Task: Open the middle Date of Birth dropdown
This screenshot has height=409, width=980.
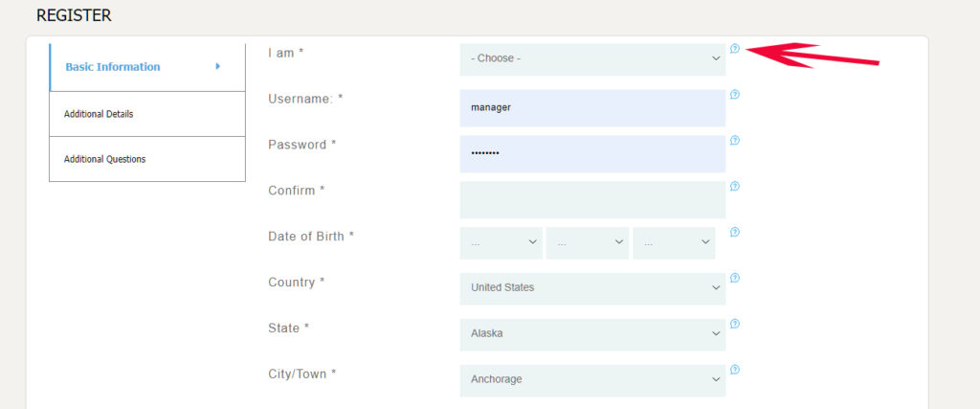Action: coord(588,242)
